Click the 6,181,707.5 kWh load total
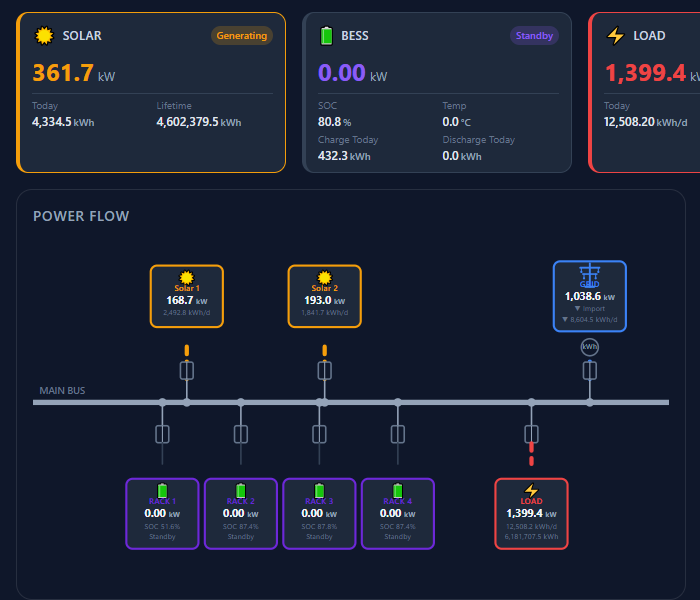700x600 pixels. click(531, 537)
